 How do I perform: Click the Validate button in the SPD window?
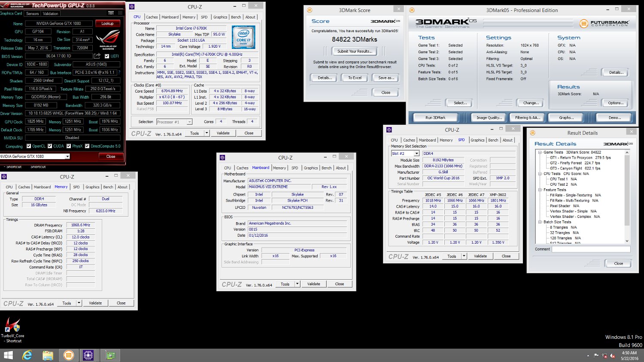pos(480,256)
